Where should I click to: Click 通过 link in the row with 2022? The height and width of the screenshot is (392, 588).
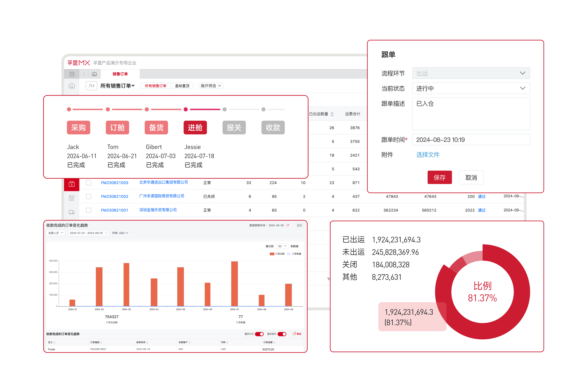(x=482, y=210)
